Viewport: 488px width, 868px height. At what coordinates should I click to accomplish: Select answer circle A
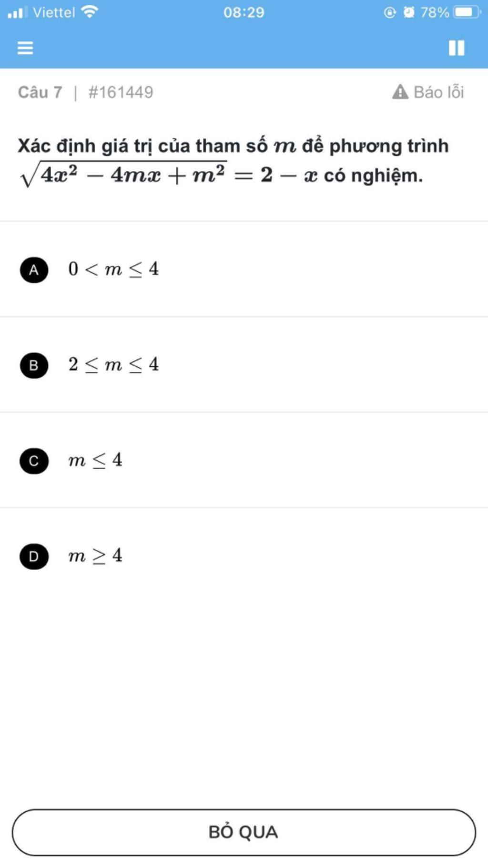click(34, 270)
